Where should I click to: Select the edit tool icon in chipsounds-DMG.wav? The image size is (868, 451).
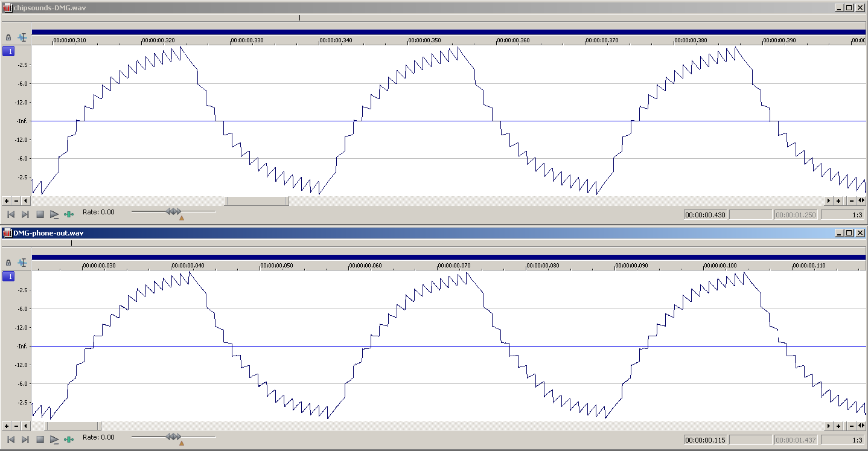coord(23,37)
